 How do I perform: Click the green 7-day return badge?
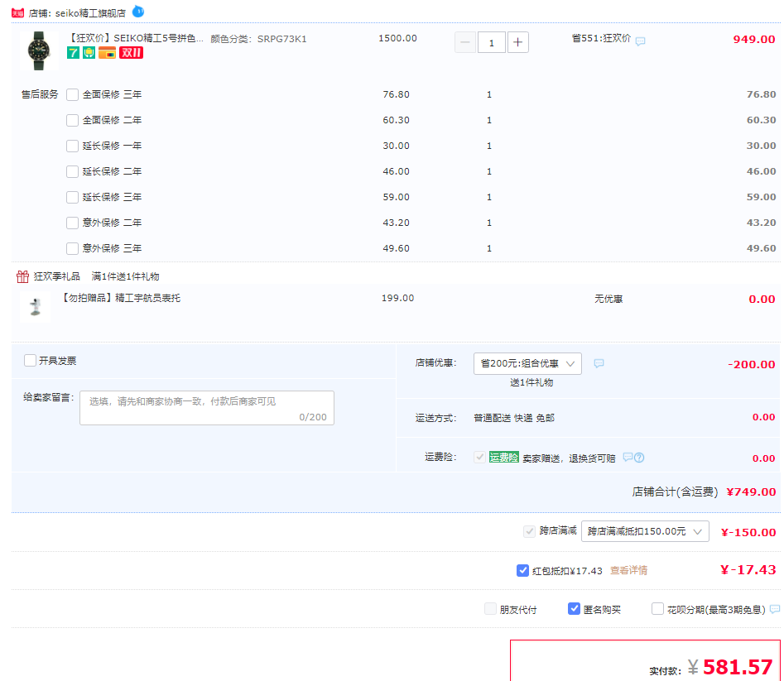coord(73,52)
